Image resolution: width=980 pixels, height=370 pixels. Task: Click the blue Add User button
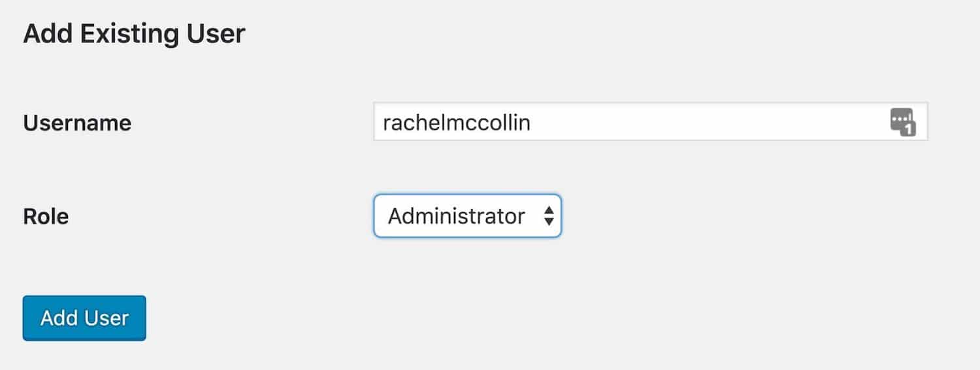84,318
